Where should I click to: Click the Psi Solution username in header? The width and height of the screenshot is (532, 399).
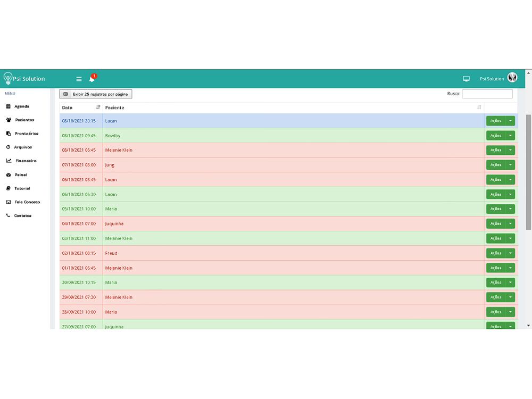click(492, 79)
